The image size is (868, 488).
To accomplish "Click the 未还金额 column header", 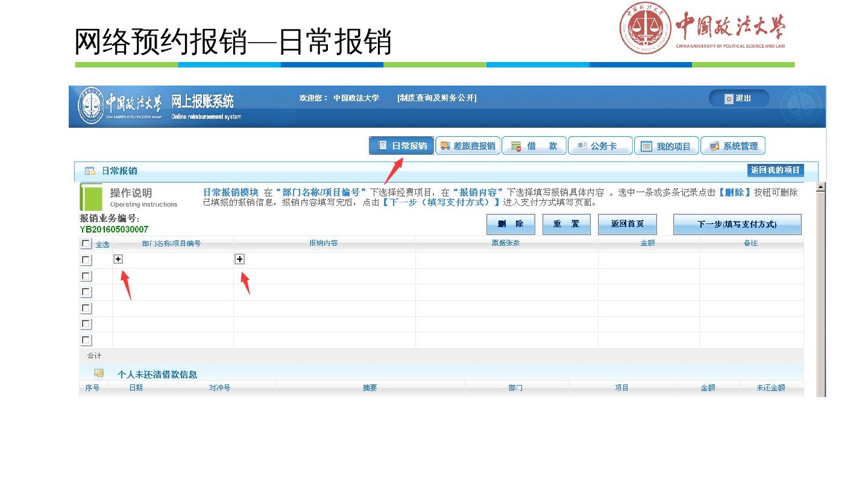I will pos(771,388).
